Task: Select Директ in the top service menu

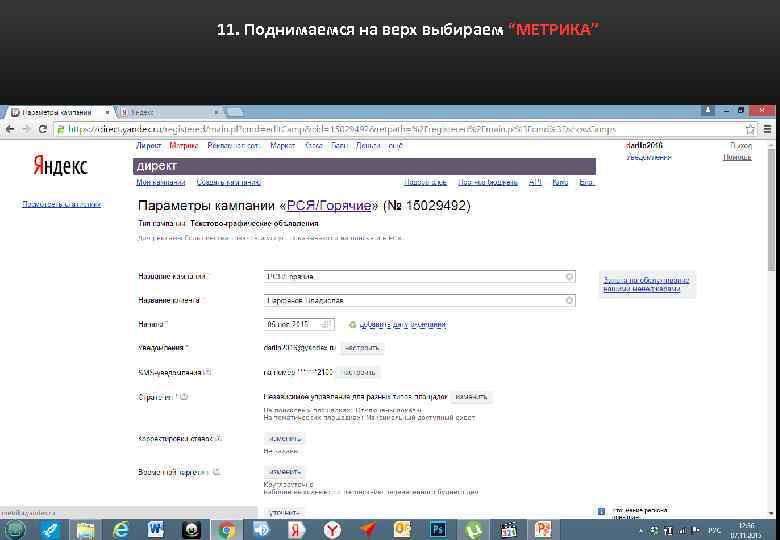Action: (149, 146)
